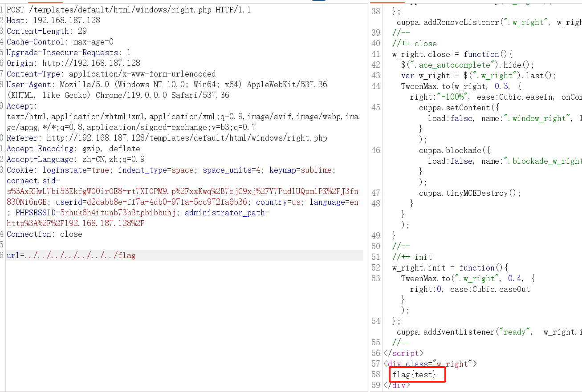Click the .ace_autocomplete hide() line
Screen dimensions: 582x392
click(468, 65)
